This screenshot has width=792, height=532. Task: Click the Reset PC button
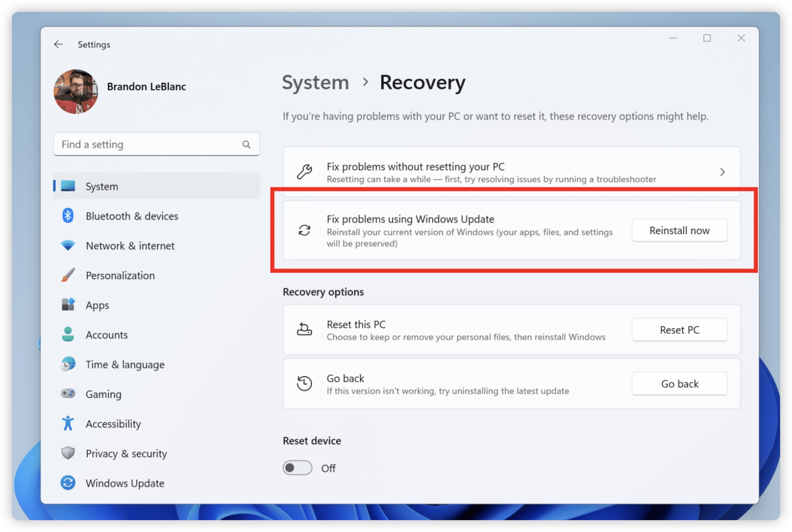[x=680, y=330]
